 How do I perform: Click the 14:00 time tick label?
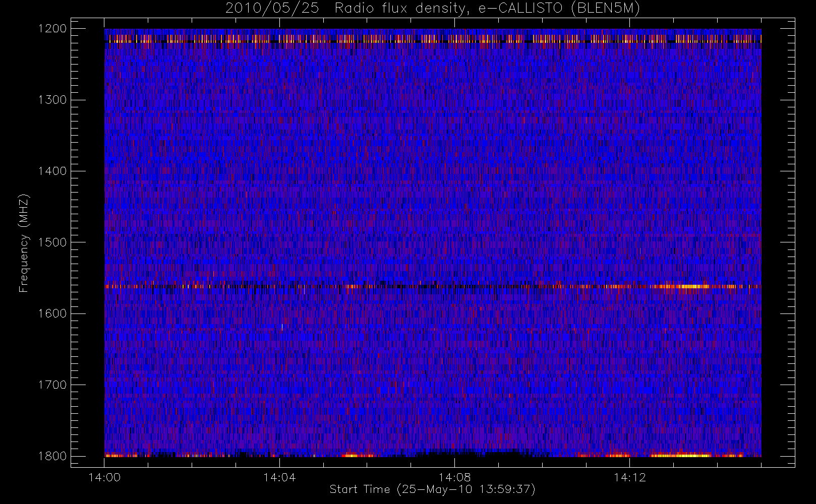(104, 477)
